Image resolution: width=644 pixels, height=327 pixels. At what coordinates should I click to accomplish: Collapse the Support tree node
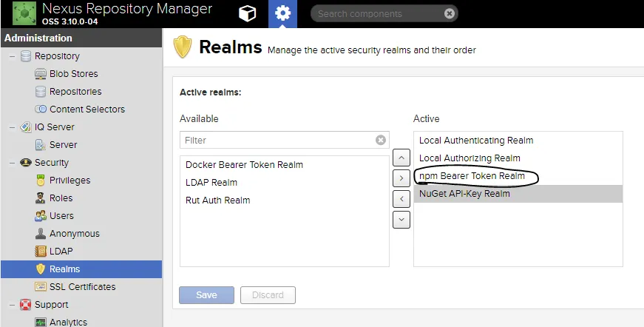tap(12, 305)
